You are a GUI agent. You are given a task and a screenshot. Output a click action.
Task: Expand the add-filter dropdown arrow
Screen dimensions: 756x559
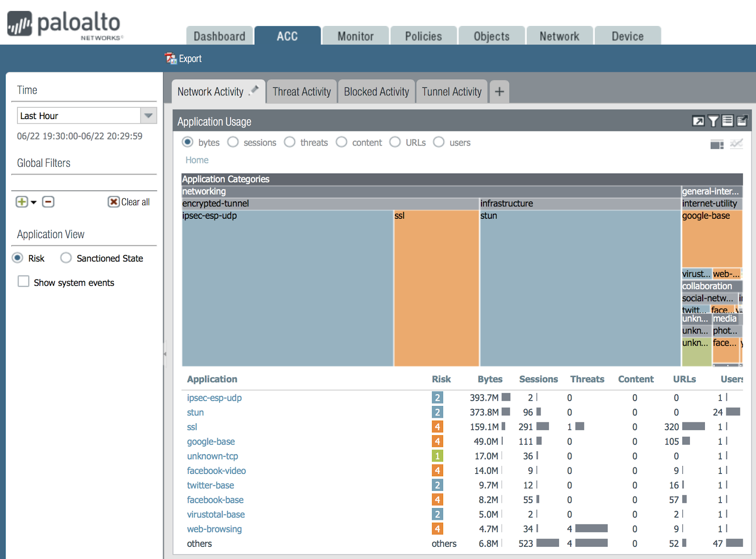tap(34, 202)
